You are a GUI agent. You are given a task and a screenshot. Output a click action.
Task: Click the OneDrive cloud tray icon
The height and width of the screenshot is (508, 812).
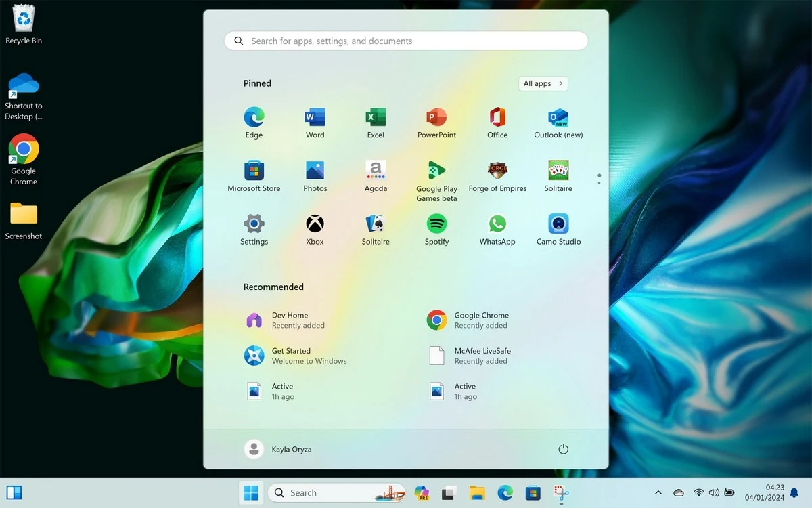[679, 492]
